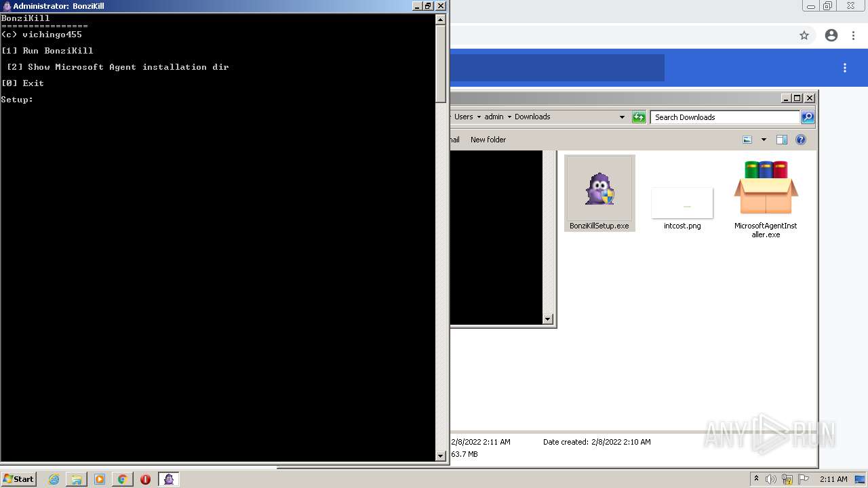
Task: Click console scrollbar down arrow
Action: (x=440, y=455)
